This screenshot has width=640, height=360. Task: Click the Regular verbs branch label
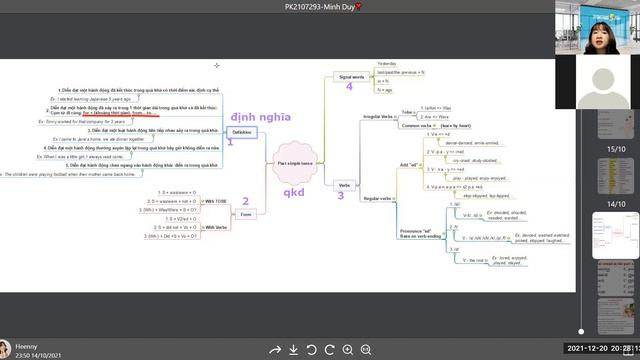point(377,198)
